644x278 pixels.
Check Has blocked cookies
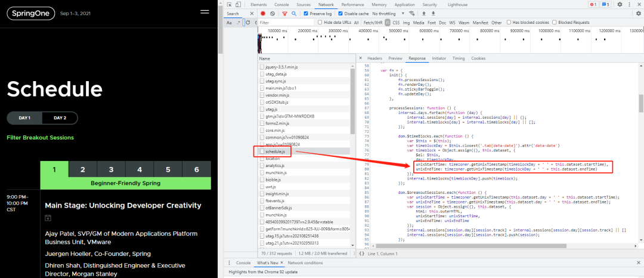click(509, 23)
